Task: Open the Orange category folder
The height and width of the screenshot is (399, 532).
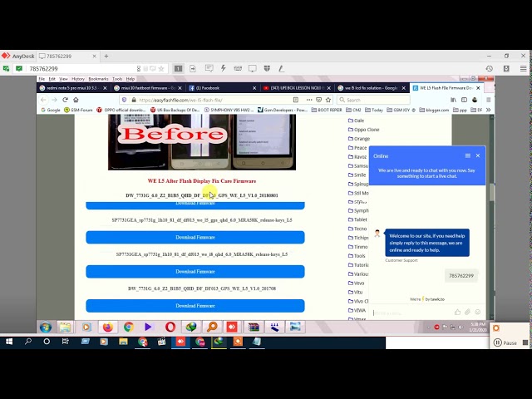Action: [x=359, y=139]
